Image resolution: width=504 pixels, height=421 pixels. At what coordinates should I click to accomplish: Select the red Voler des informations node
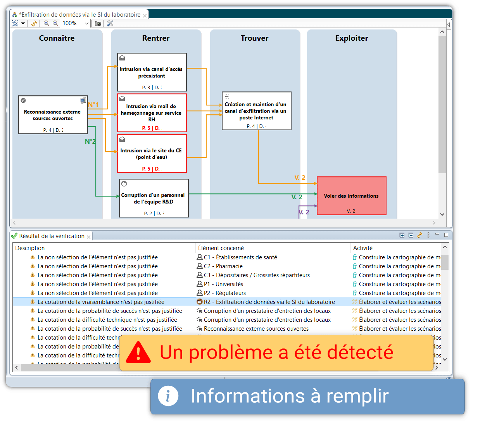[x=352, y=196]
